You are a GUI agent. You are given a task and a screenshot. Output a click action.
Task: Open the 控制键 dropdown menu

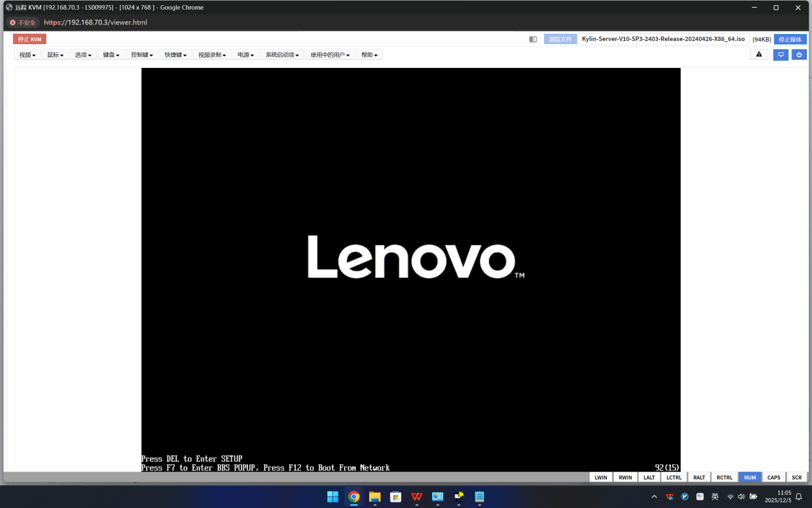pos(142,55)
